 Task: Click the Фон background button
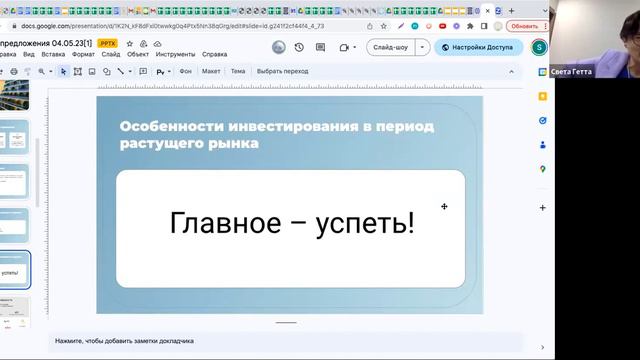click(185, 71)
